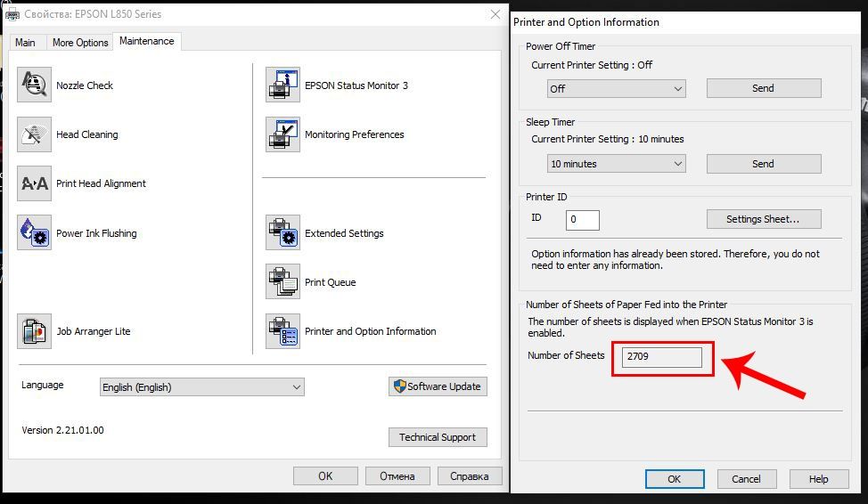Click the Job Arranger Lite label
The image size is (868, 504).
94,331
